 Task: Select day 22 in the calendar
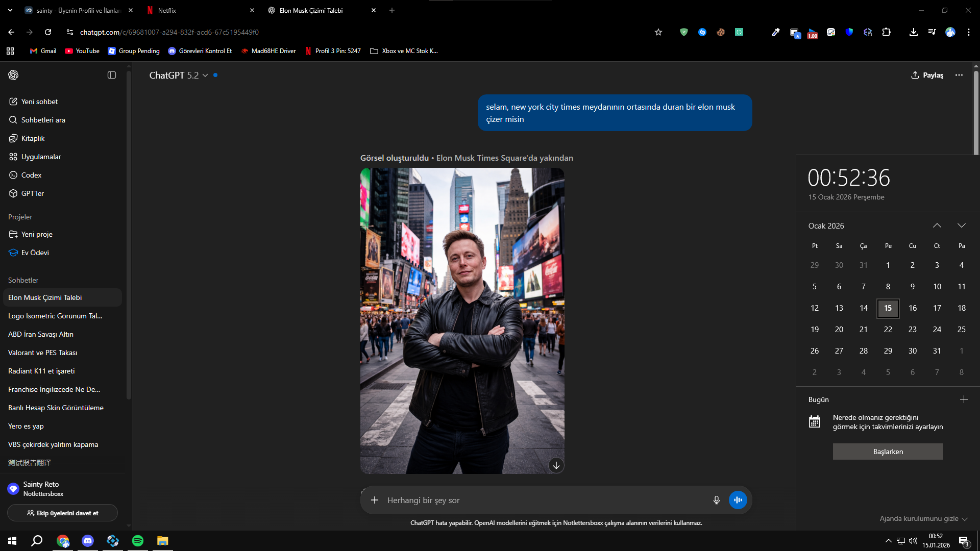(888, 330)
